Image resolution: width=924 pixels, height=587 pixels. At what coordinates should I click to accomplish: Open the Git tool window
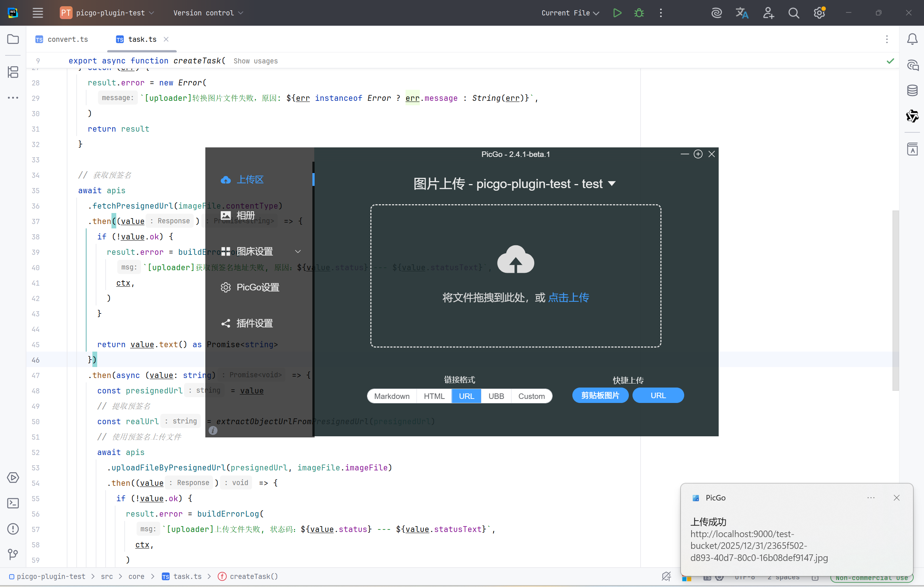13,554
